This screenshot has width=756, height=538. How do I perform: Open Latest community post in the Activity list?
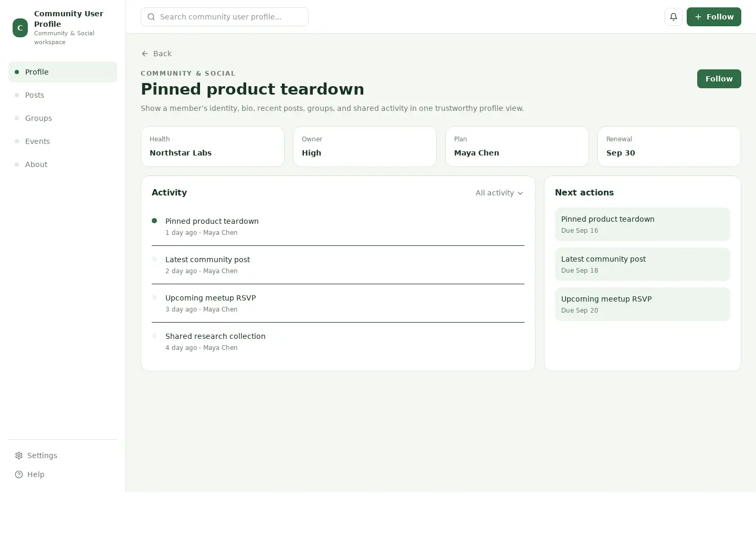(x=338, y=265)
